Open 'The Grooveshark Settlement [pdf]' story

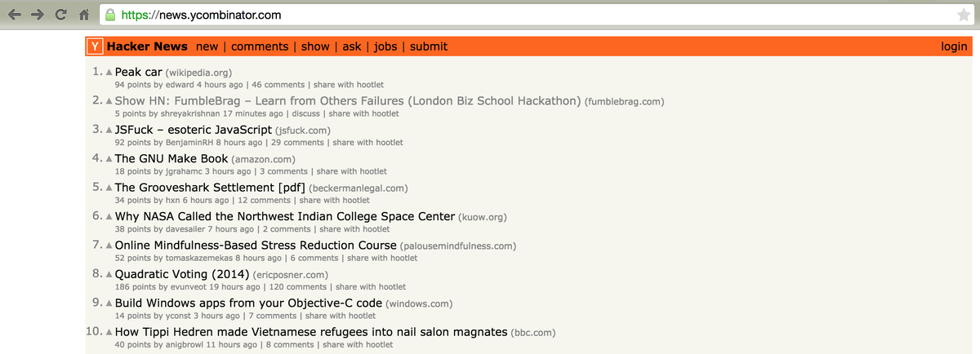(x=210, y=188)
